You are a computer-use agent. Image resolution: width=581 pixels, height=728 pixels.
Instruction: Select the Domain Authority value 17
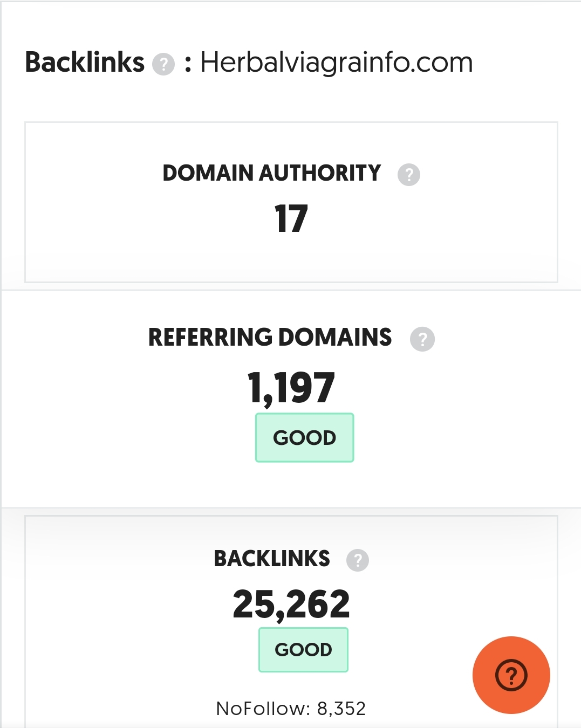(291, 219)
